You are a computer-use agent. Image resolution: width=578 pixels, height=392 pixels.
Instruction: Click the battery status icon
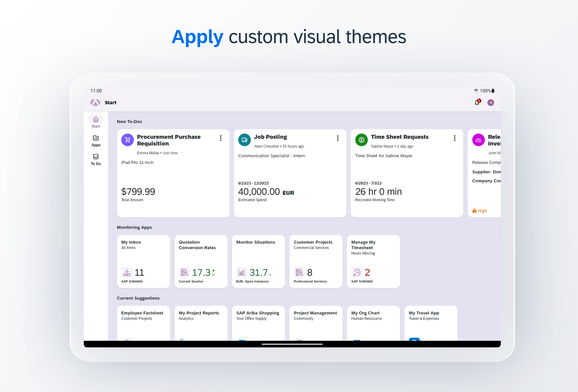pos(493,91)
